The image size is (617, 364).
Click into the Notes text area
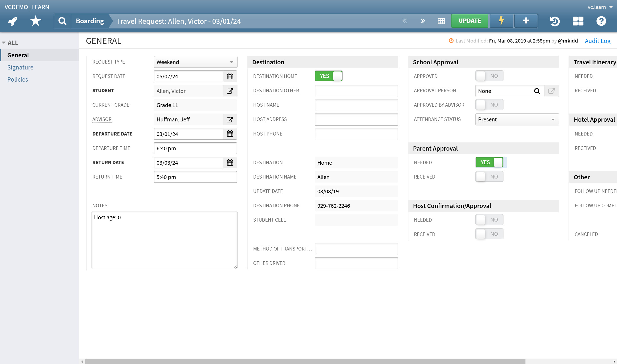pos(164,240)
